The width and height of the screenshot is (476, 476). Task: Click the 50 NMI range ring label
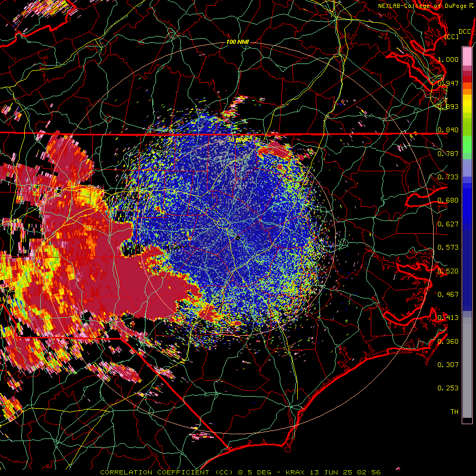click(x=237, y=140)
